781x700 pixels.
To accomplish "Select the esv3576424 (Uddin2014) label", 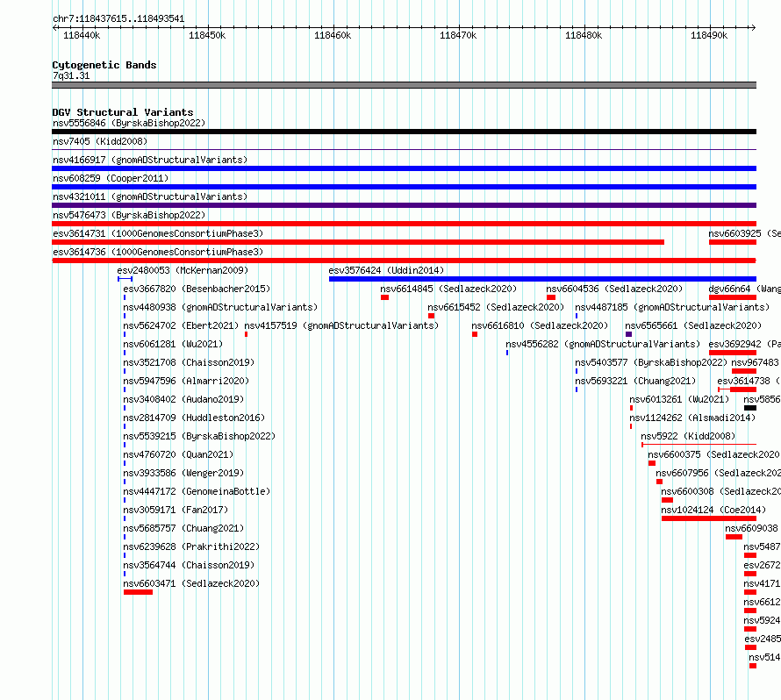I will 386,270.
